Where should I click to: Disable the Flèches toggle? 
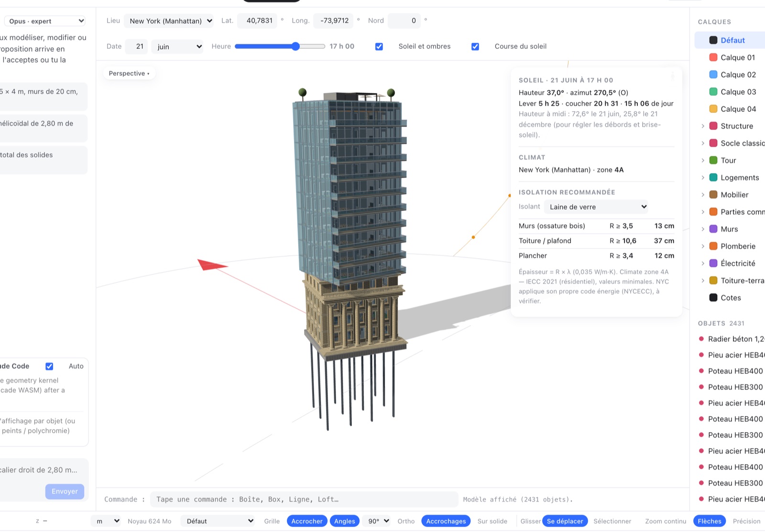click(710, 521)
